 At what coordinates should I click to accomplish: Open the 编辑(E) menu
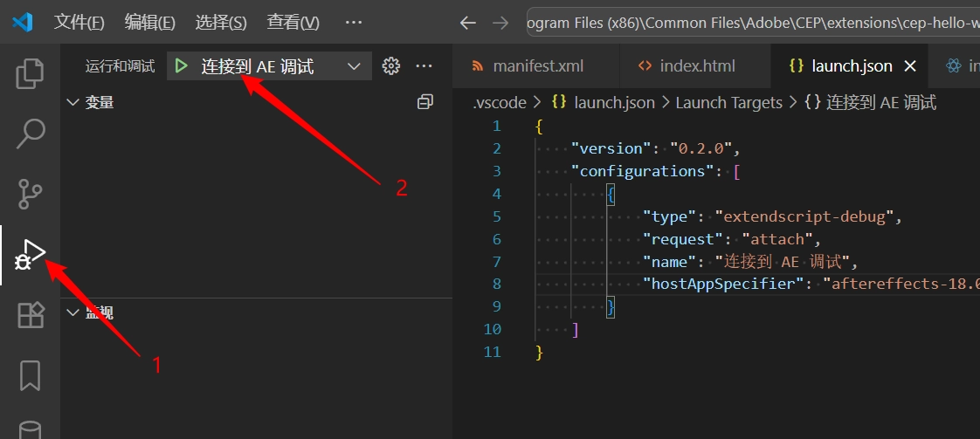(149, 23)
